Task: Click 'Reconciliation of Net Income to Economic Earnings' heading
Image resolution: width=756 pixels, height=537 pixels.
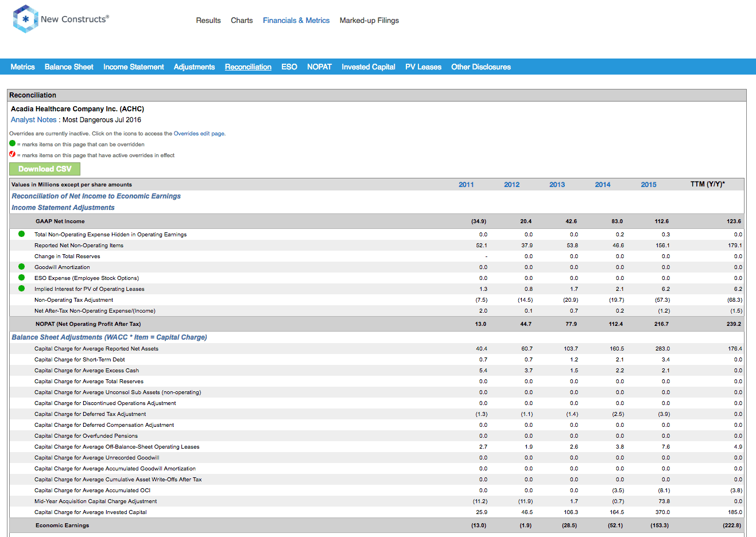Action: click(x=96, y=196)
